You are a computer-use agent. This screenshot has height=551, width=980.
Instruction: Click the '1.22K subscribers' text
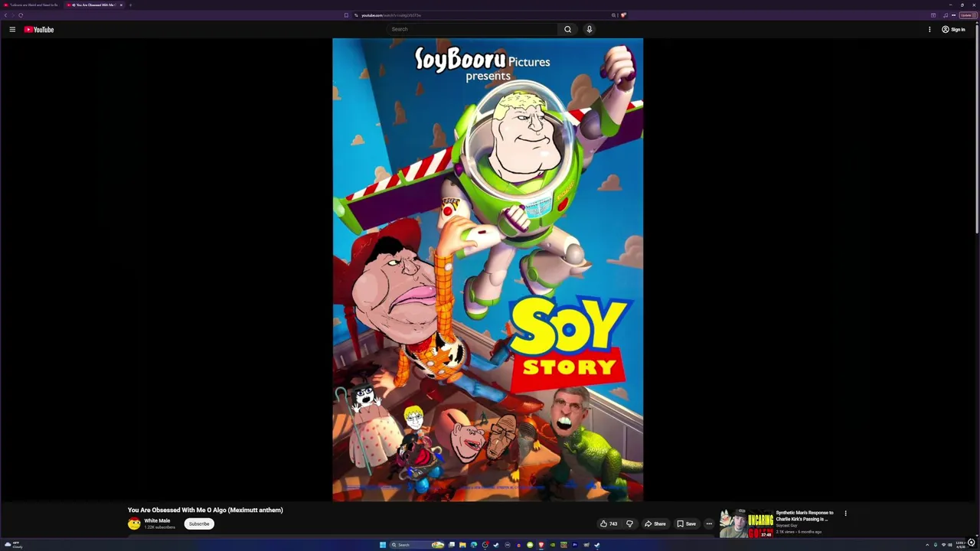[159, 527]
